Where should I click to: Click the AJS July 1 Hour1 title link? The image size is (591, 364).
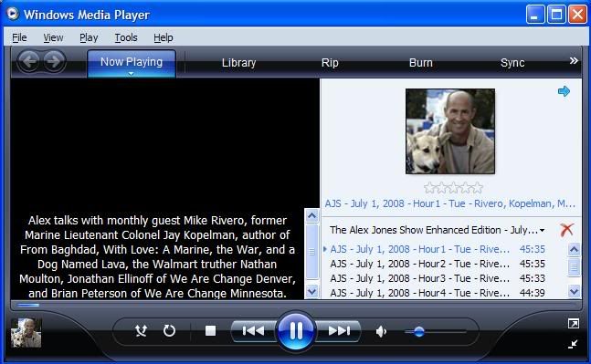[x=450, y=203]
